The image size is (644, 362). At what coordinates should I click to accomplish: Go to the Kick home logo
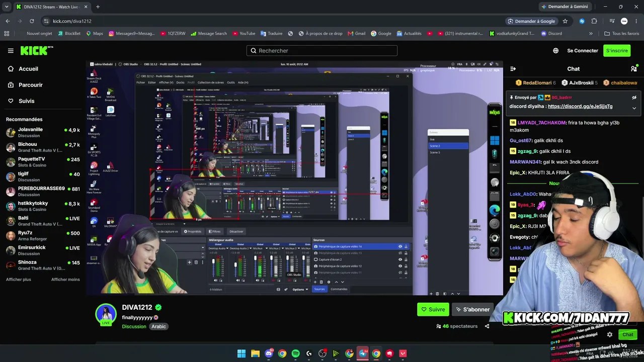coord(36,51)
